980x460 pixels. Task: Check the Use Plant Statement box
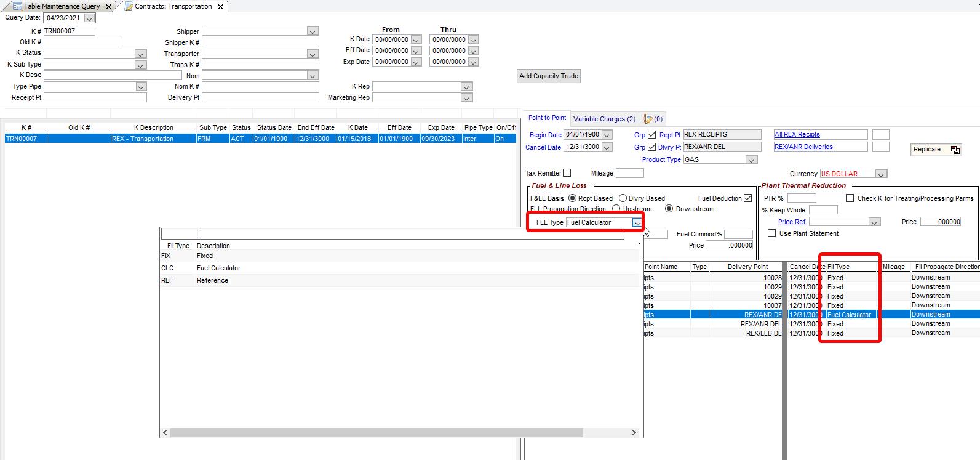pos(771,233)
